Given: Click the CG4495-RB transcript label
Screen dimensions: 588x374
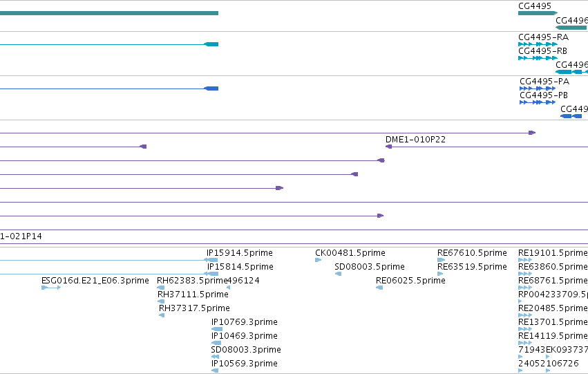Looking at the screenshot, I should point(542,51).
